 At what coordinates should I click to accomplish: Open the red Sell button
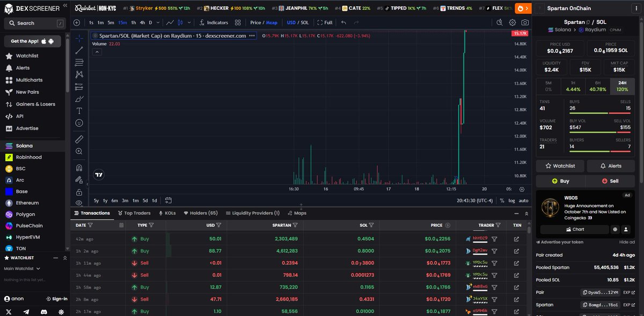pyautogui.click(x=611, y=181)
